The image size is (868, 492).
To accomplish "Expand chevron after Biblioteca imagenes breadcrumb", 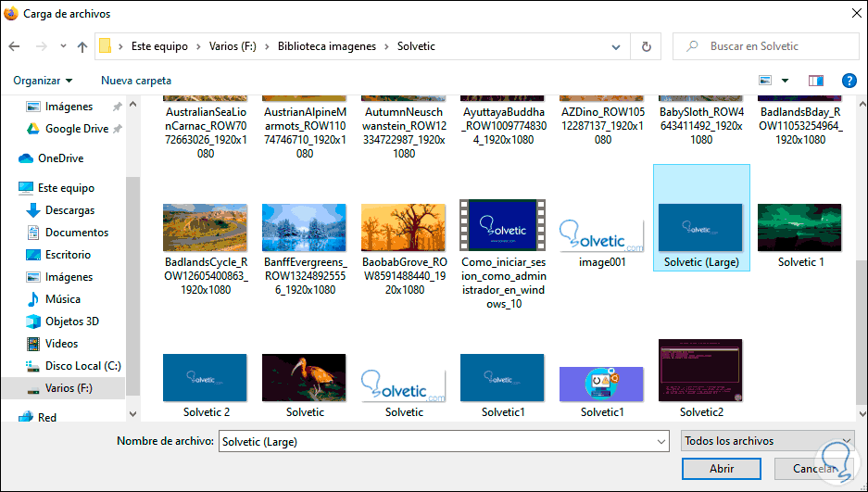I will tap(386, 46).
